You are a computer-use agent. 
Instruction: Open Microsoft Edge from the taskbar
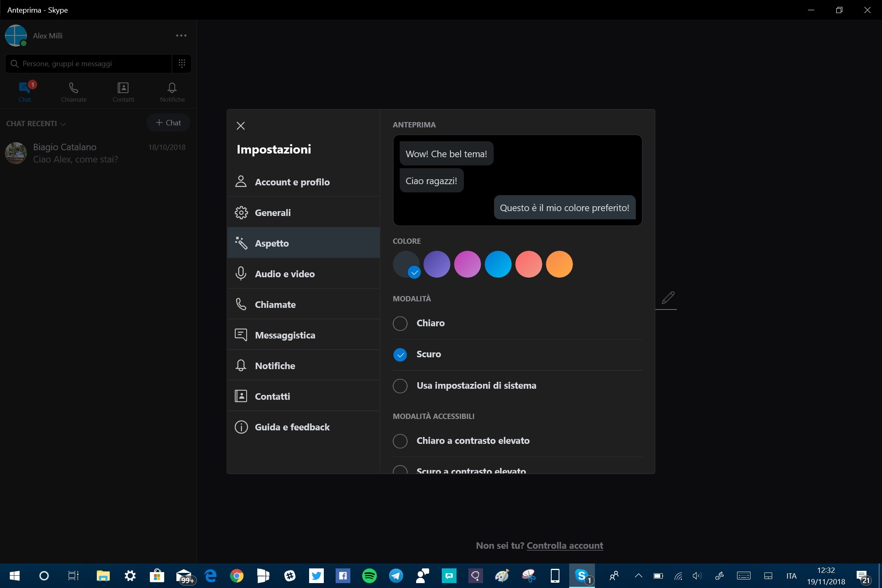tap(210, 576)
